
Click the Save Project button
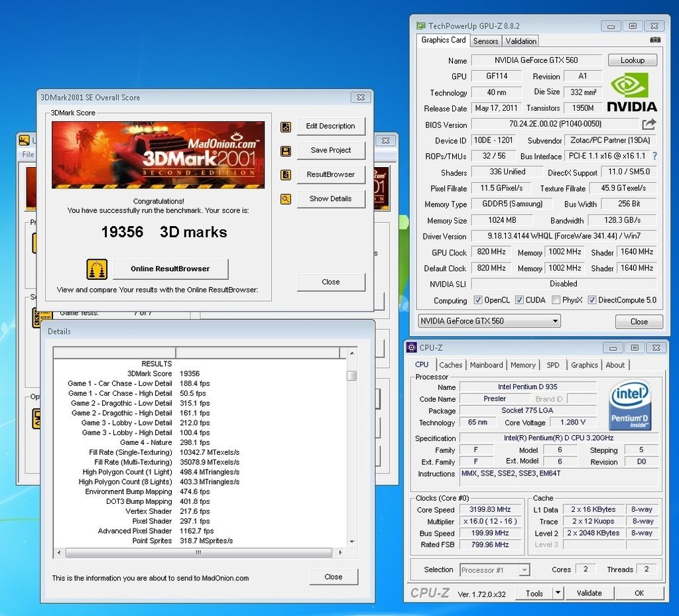(331, 151)
